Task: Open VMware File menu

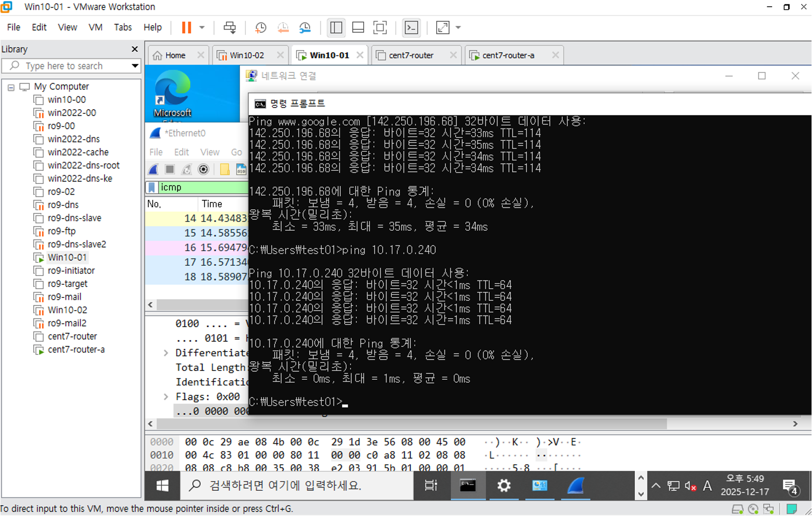Action: coord(14,27)
